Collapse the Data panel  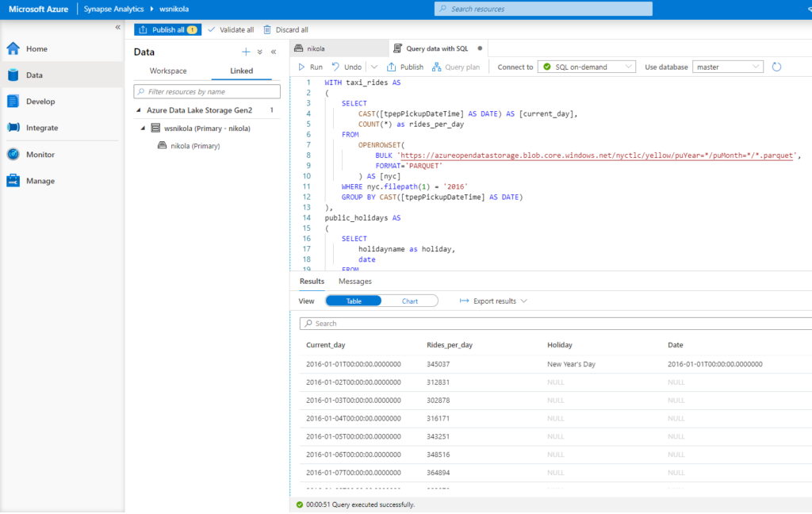click(274, 52)
